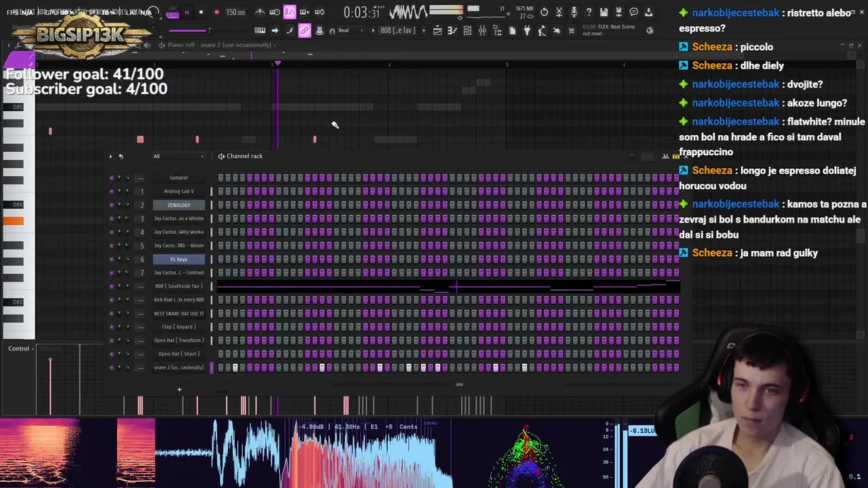The height and width of the screenshot is (488, 868).
Task: Mute the Analog Lab V channel LED
Action: [x=111, y=191]
